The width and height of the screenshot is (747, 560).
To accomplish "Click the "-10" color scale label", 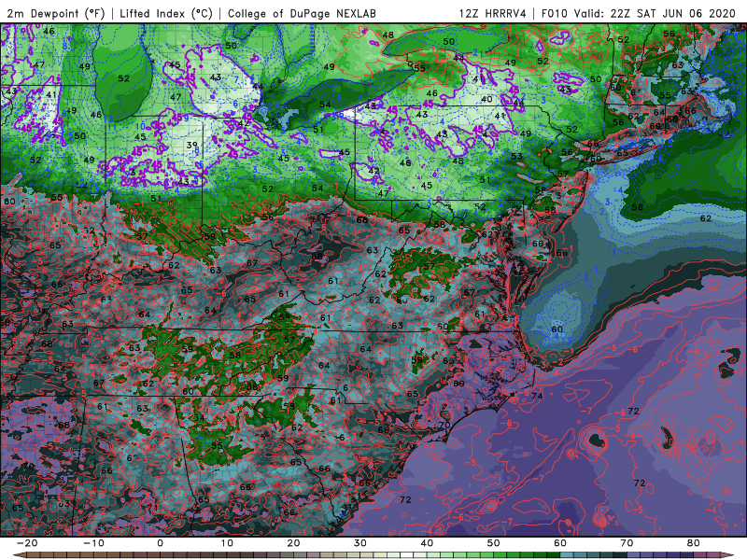I will 93,543.
